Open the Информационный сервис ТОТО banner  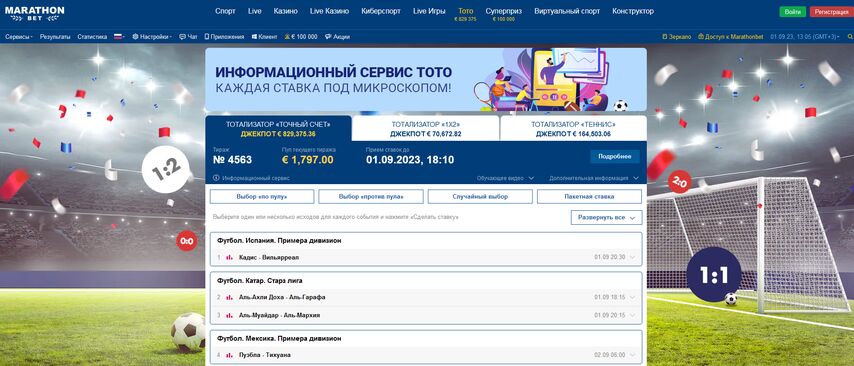[426, 80]
